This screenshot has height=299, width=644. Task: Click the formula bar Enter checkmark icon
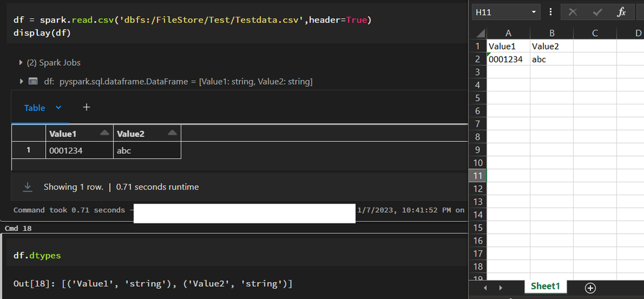pyautogui.click(x=597, y=12)
